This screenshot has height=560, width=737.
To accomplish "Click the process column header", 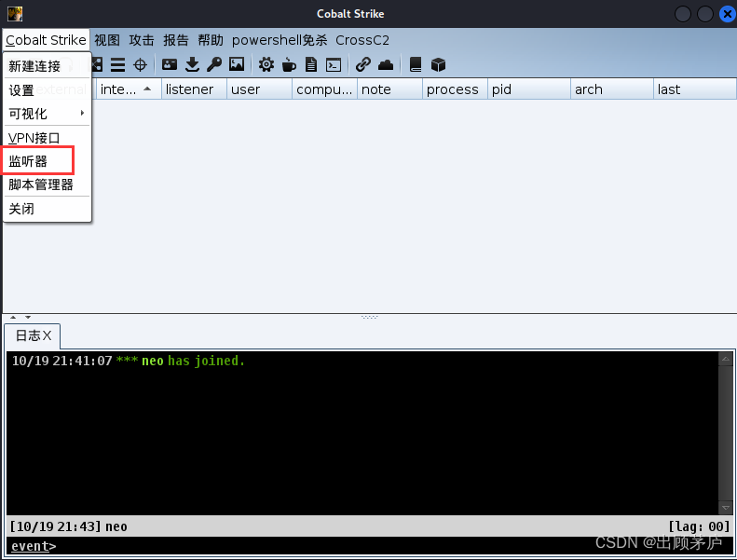I will 455,89.
